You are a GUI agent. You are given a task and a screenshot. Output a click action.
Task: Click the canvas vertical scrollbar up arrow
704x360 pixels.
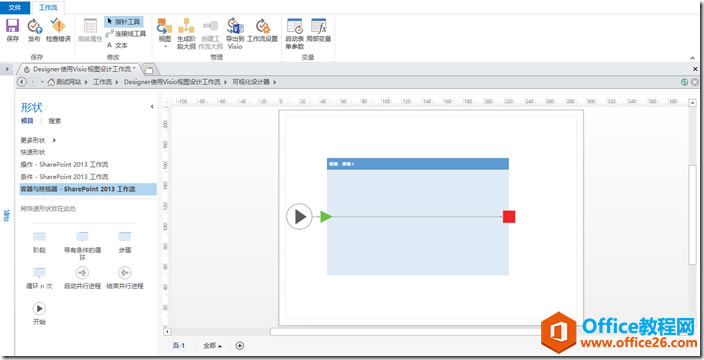point(692,103)
